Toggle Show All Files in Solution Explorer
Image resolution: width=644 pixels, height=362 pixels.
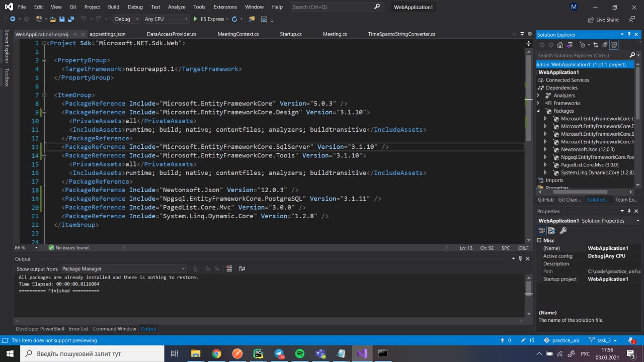tap(614, 45)
